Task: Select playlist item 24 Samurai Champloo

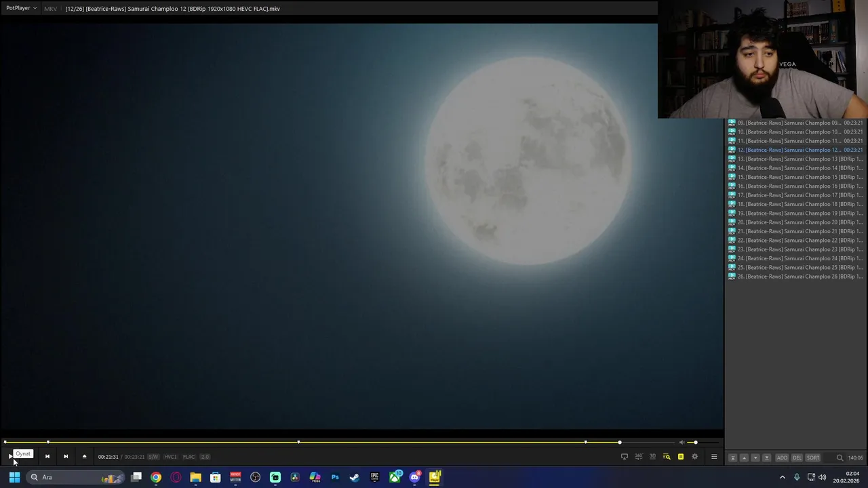Action: coord(795,258)
